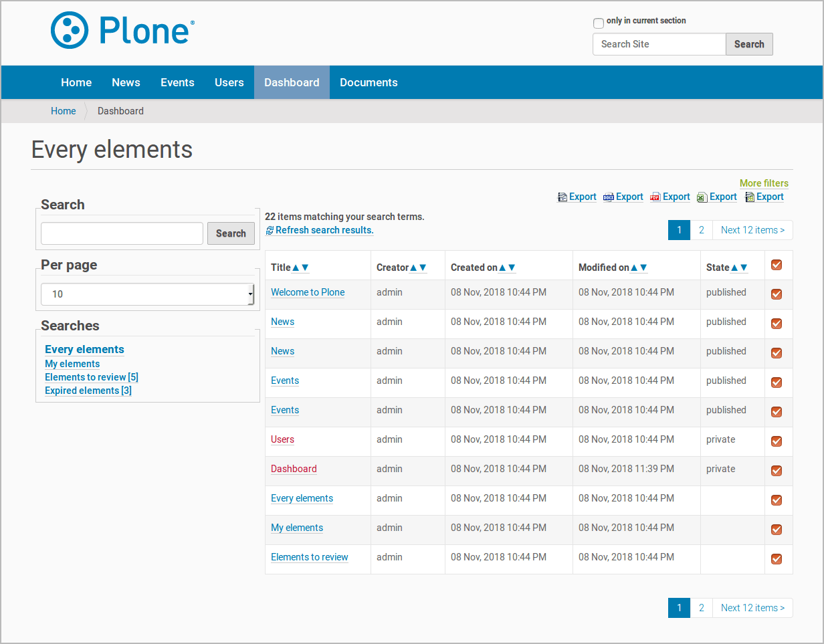Image resolution: width=824 pixels, height=644 pixels.
Task: Focus the Search Site input field
Action: coord(659,44)
